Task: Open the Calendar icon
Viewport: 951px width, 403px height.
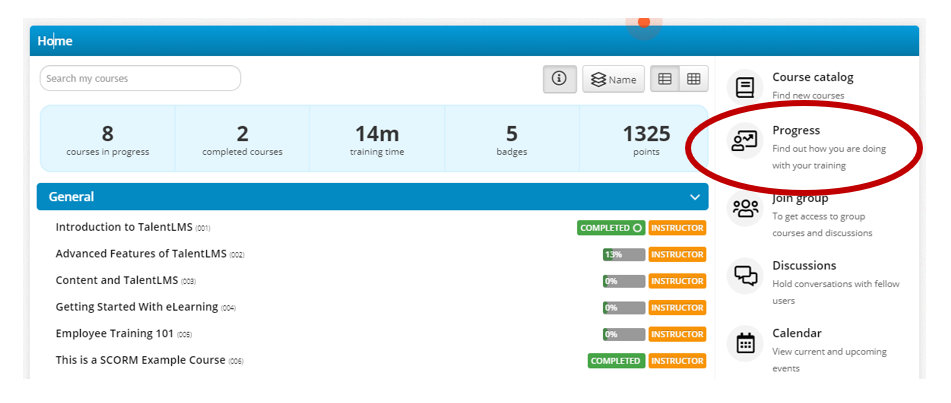Action: [x=745, y=343]
